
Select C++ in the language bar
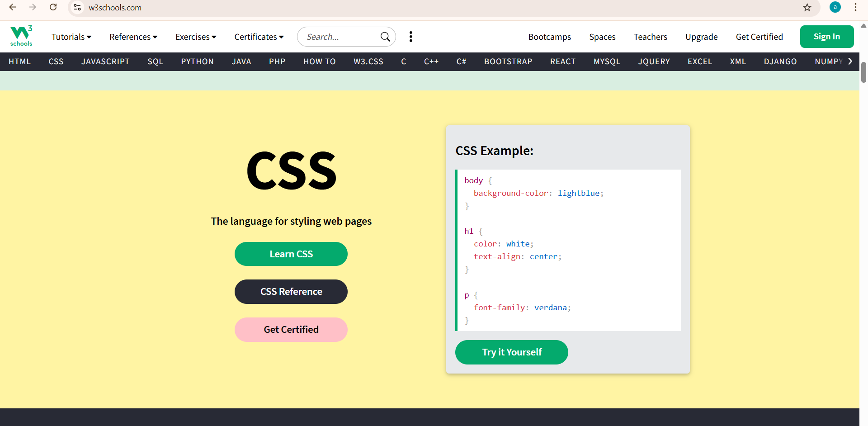431,62
